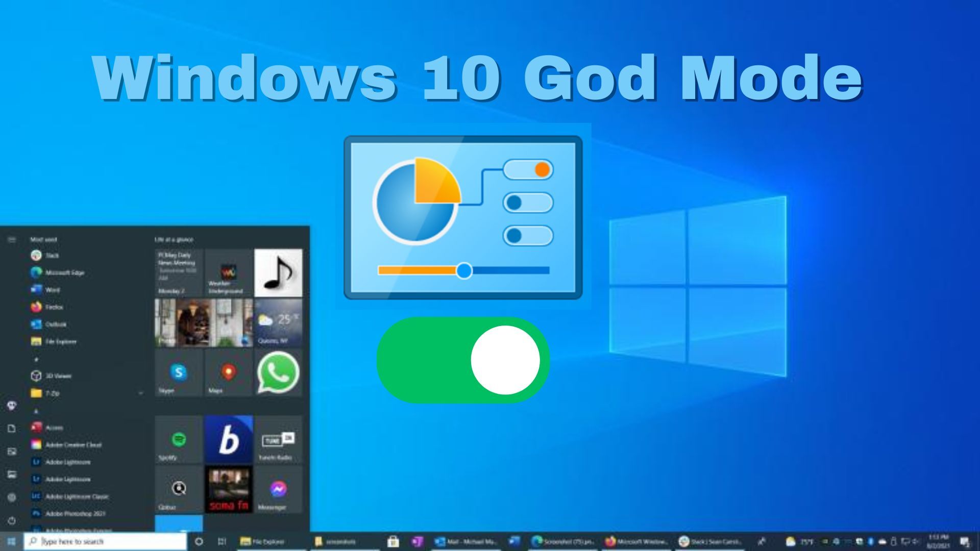Click the Bluetooth tray icon

pos(871,541)
